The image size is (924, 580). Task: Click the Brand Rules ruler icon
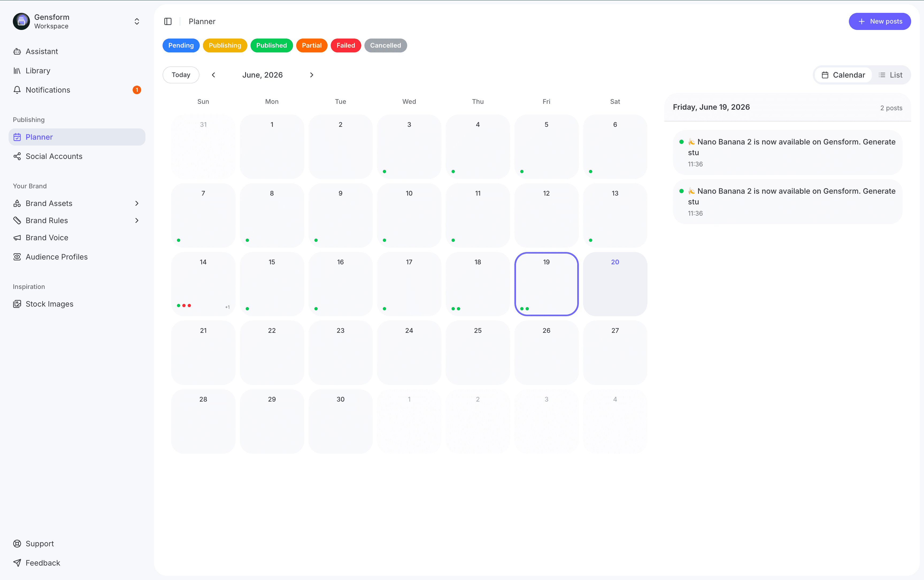tap(17, 220)
